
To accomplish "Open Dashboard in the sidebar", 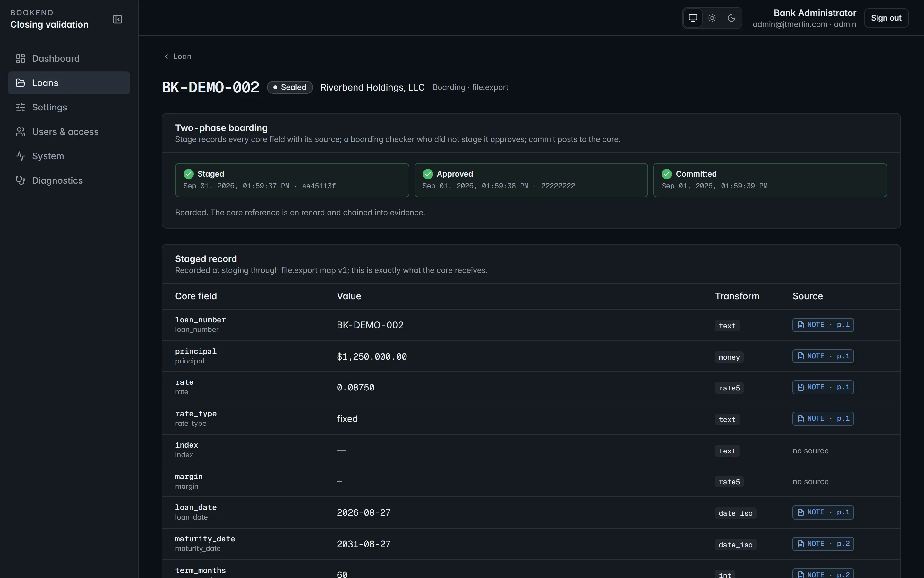I will coord(69,58).
